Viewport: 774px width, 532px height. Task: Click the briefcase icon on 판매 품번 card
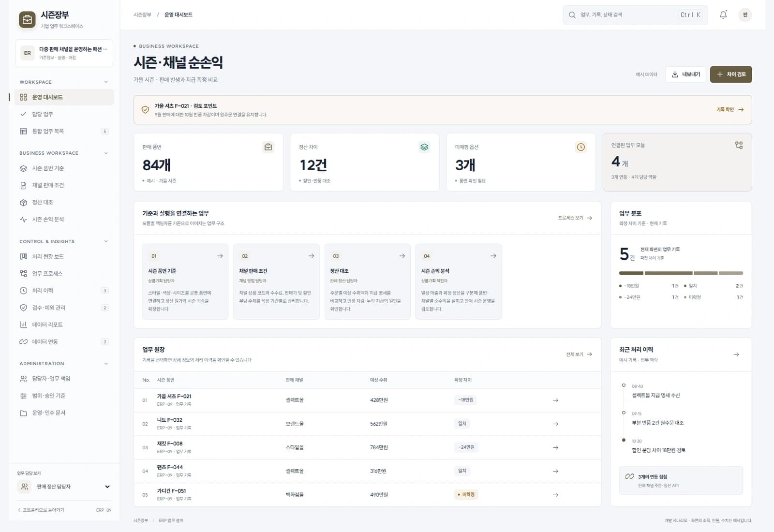(268, 147)
